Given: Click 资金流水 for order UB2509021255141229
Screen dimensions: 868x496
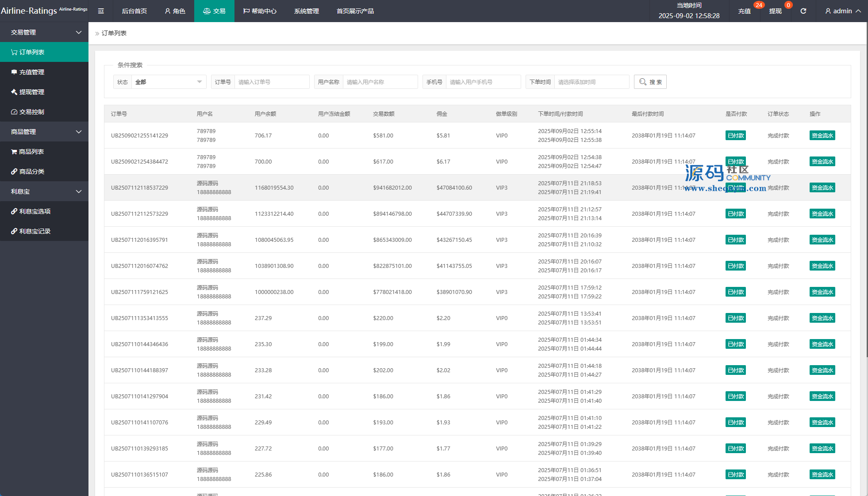Looking at the screenshot, I should pos(822,136).
